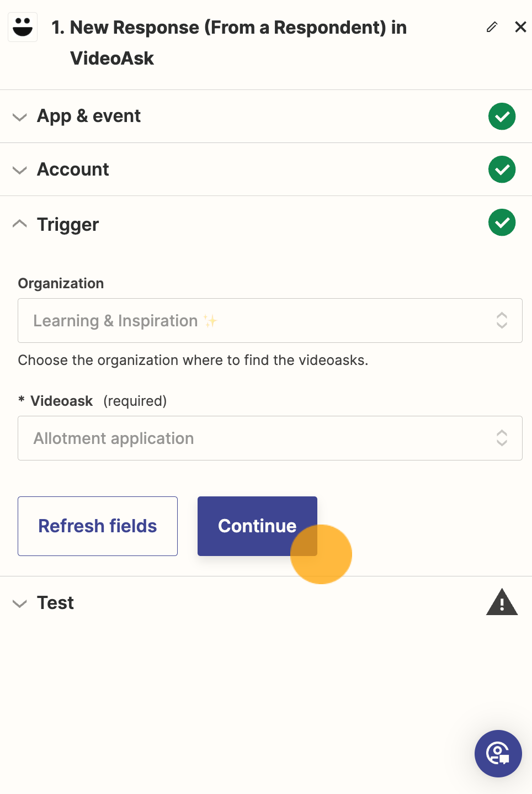Image resolution: width=532 pixels, height=794 pixels.
Task: Click the Continue button
Action: (257, 526)
